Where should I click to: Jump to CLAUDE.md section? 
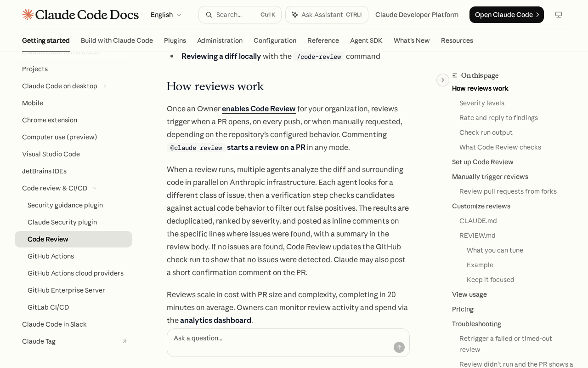click(478, 221)
